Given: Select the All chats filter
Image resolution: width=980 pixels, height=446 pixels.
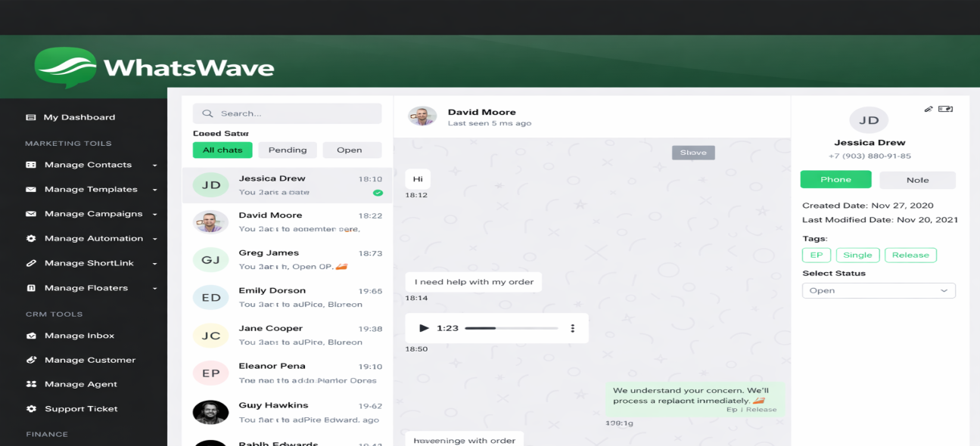Looking at the screenshot, I should 222,150.
